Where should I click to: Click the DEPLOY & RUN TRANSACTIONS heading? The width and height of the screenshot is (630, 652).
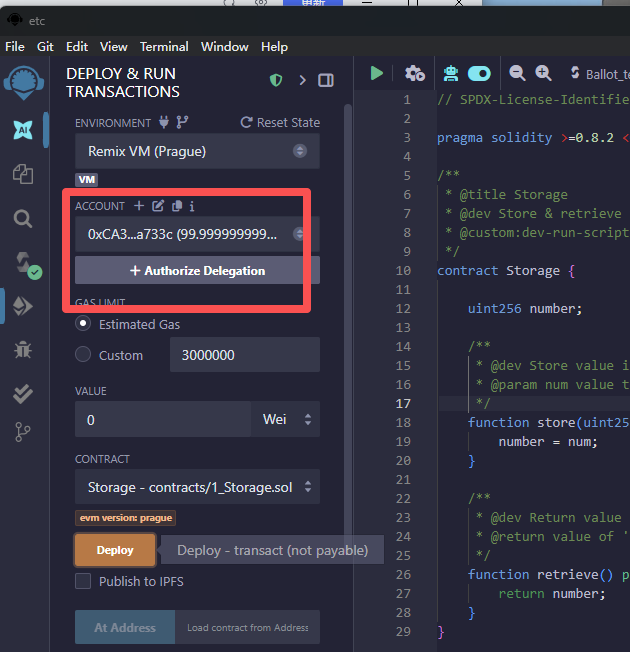(x=123, y=82)
